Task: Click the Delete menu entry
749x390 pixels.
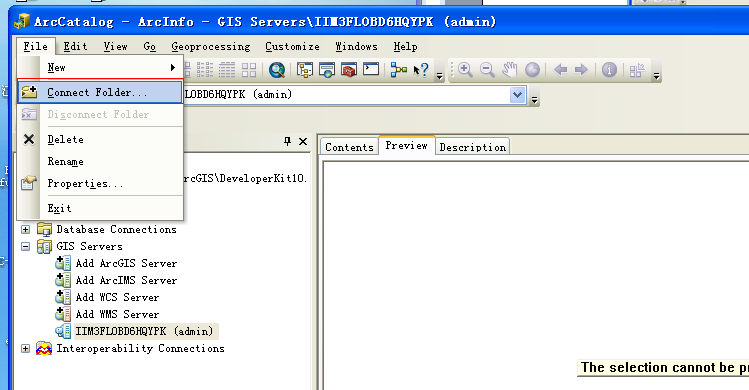Action: pyautogui.click(x=100, y=139)
